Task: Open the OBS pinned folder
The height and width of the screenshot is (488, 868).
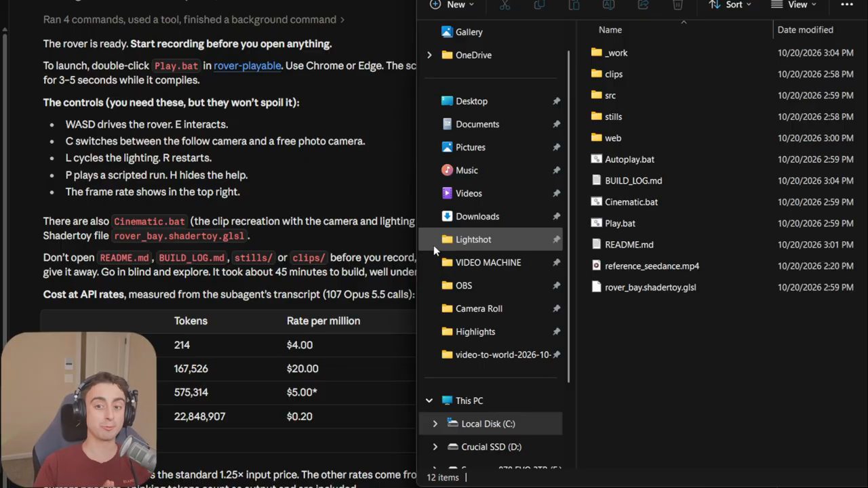Action: (x=464, y=285)
